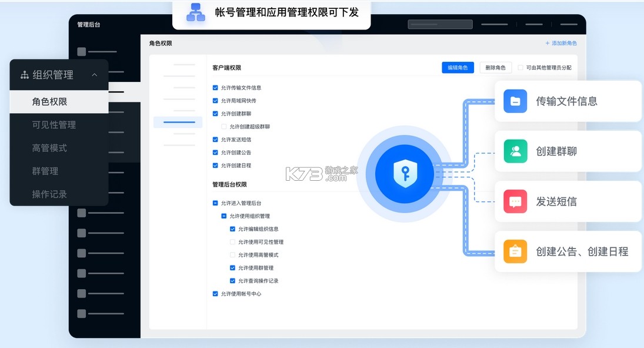The width and height of the screenshot is (644, 348).
Task: Toggle 允许传输文件信息 checkbox
Action: (215, 88)
